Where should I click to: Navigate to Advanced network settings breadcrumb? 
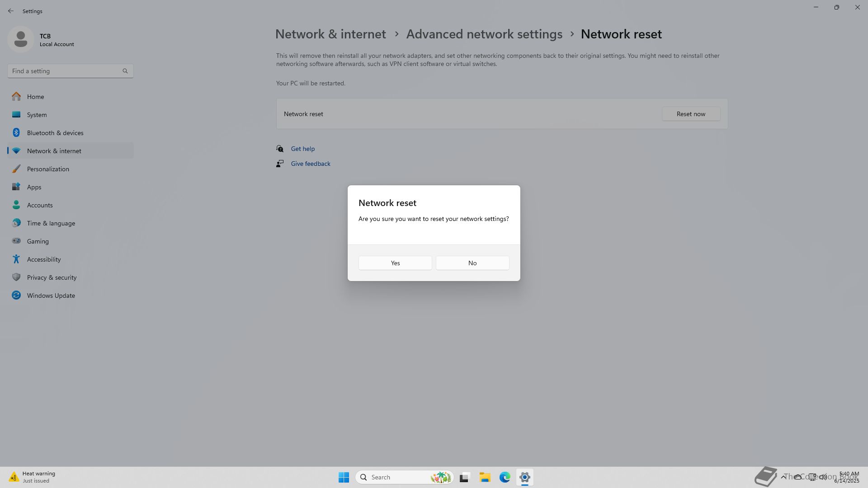coord(484,34)
